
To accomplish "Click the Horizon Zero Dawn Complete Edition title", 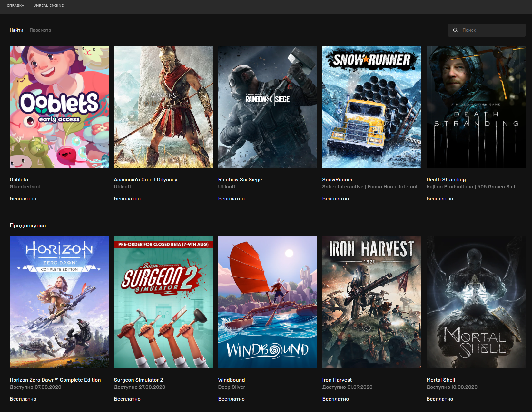I will (x=55, y=380).
